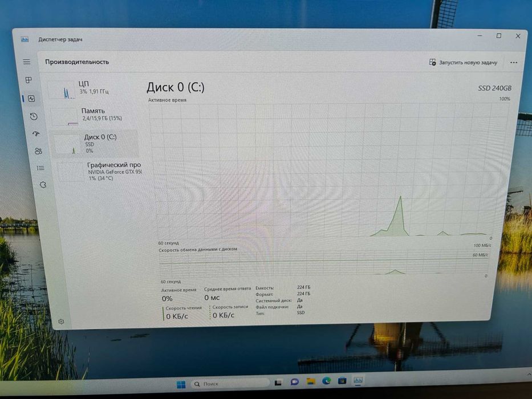Select Графический процессор NVIDIA item

99,172
